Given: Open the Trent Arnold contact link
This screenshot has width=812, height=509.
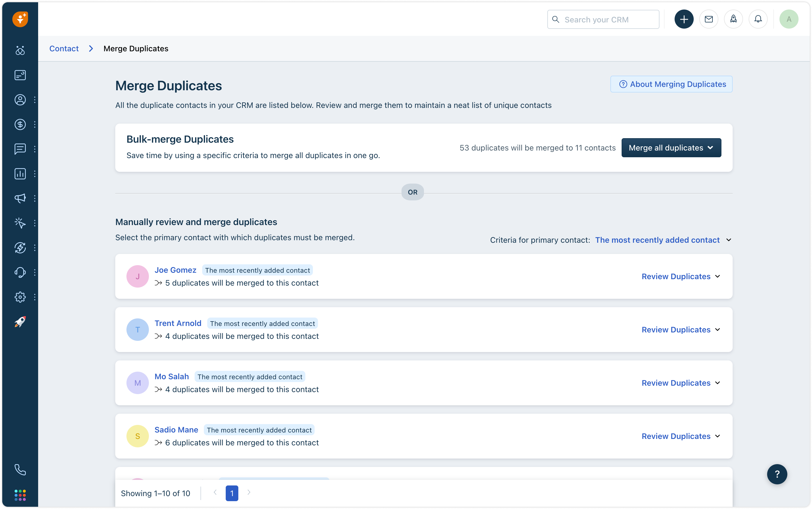Looking at the screenshot, I should (178, 323).
